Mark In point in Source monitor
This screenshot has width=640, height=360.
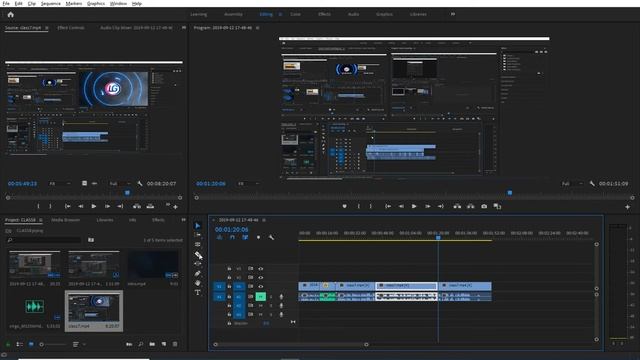tap(38, 207)
